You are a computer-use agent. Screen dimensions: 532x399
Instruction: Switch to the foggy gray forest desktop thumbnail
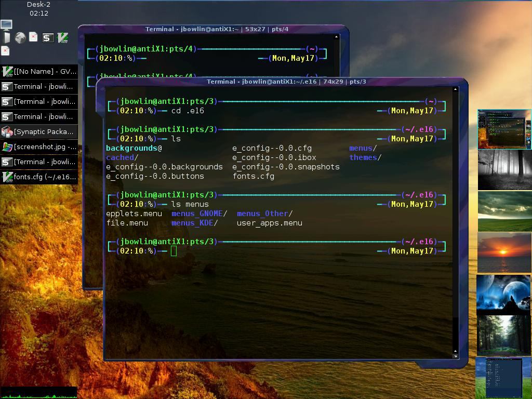click(x=504, y=170)
